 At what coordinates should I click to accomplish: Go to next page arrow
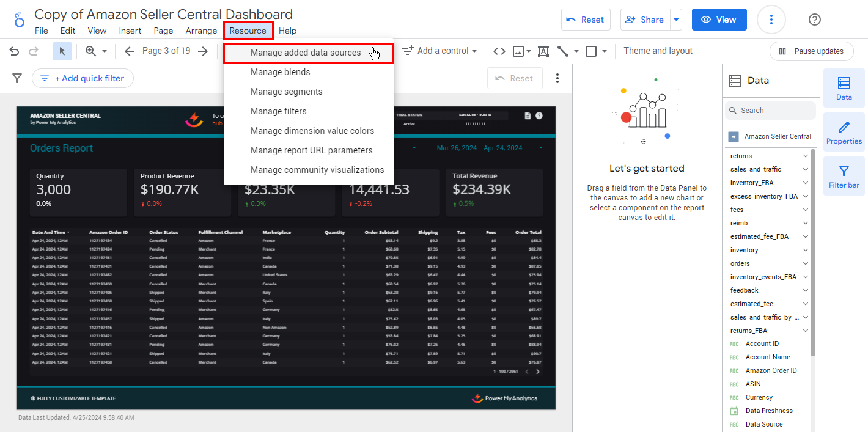click(203, 51)
